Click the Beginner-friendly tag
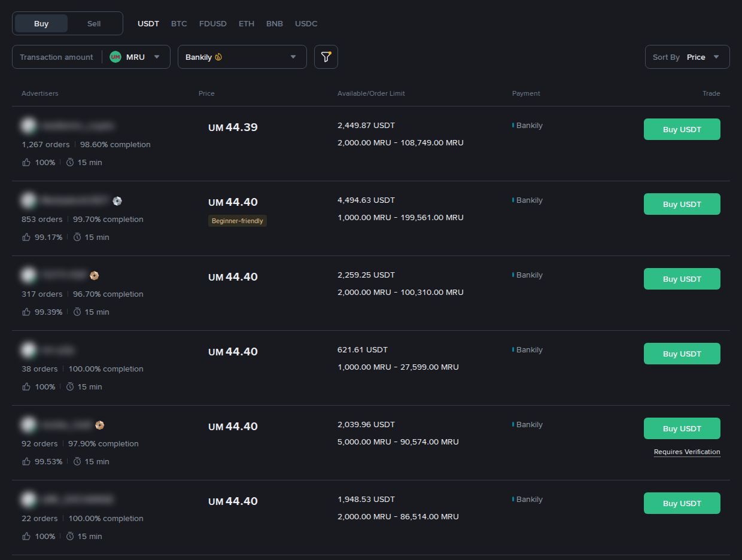Viewport: 742px width, 560px height. [x=238, y=221]
